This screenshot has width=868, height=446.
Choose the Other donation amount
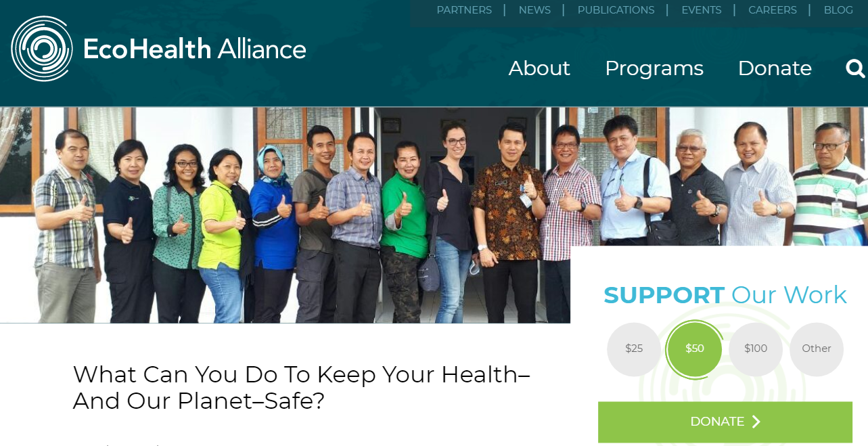(817, 349)
